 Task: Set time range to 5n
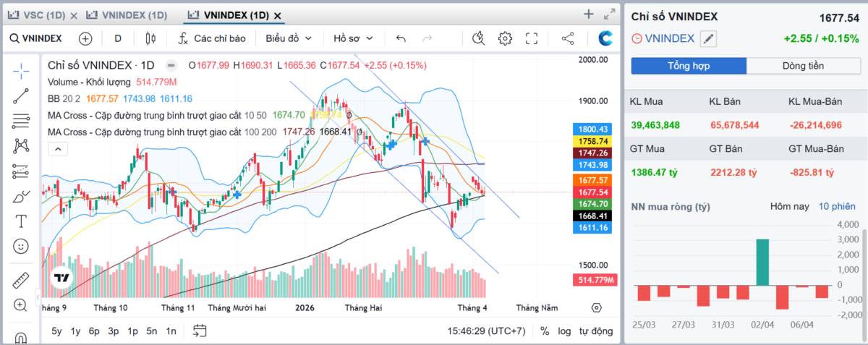tap(151, 331)
